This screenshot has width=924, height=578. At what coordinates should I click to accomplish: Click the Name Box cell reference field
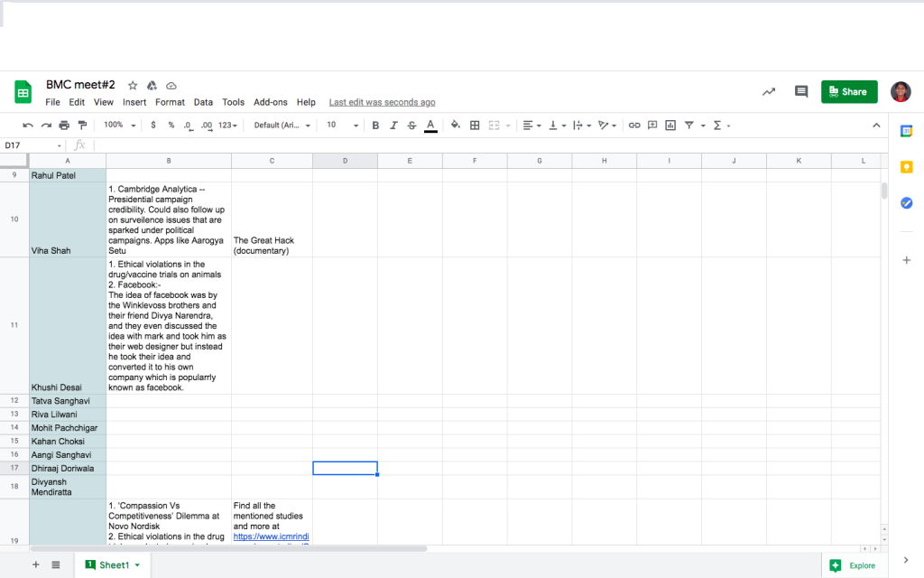(x=33, y=145)
